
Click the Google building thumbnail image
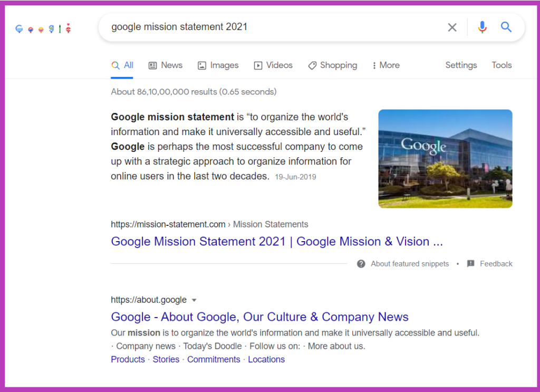pos(445,158)
